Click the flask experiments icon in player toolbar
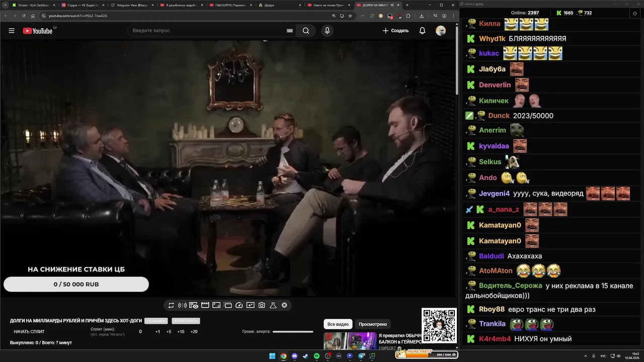The width and height of the screenshot is (644, 362). 273,305
